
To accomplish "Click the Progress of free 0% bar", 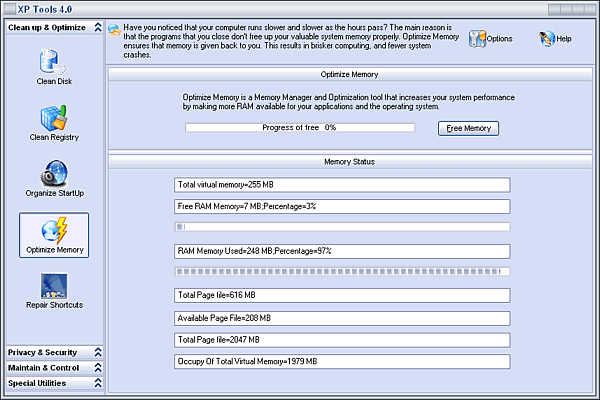I will pos(300,127).
